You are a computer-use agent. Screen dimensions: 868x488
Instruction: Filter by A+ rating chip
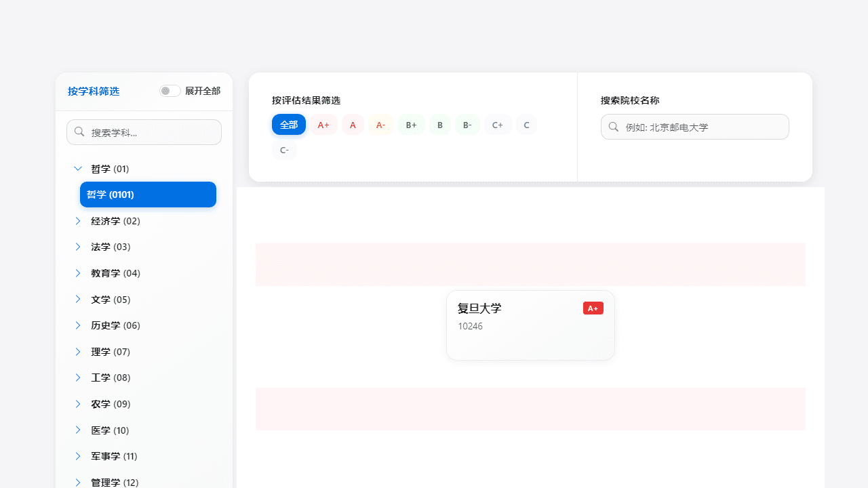[x=323, y=125]
